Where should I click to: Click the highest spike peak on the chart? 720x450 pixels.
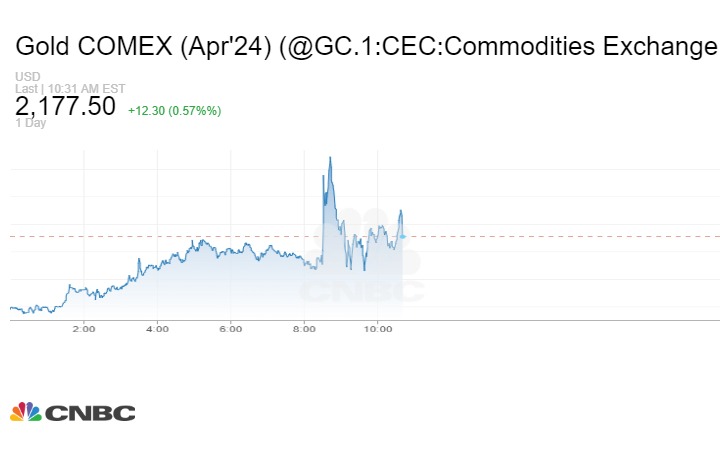coord(330,158)
